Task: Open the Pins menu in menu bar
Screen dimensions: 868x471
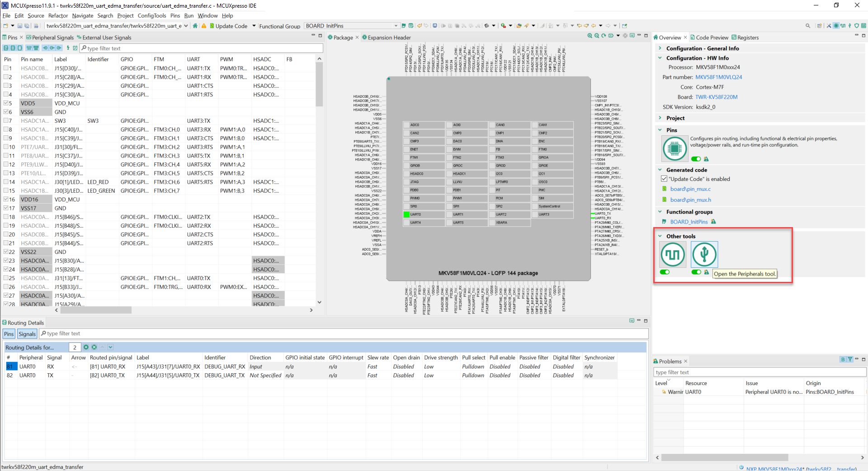Action: click(175, 15)
